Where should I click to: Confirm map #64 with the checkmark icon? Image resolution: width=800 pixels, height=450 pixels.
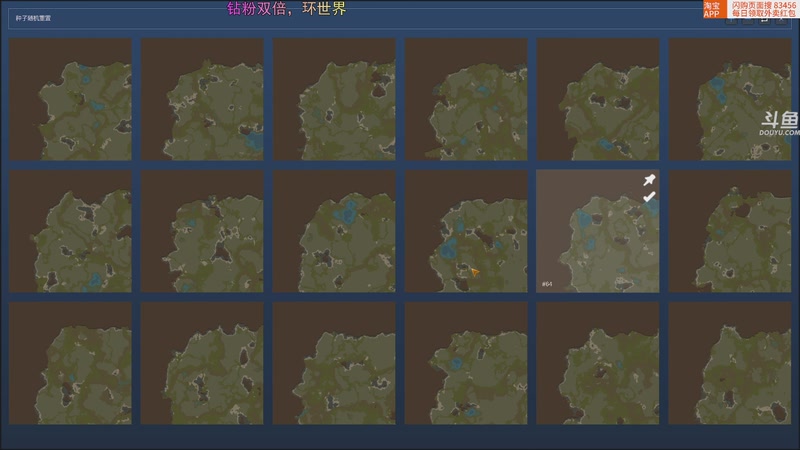[649, 196]
